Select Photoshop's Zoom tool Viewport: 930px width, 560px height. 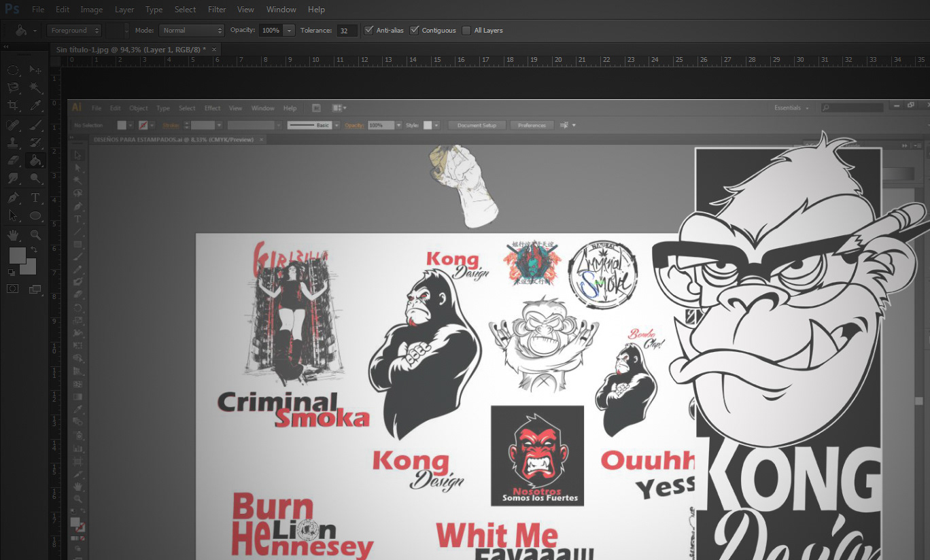tap(35, 235)
